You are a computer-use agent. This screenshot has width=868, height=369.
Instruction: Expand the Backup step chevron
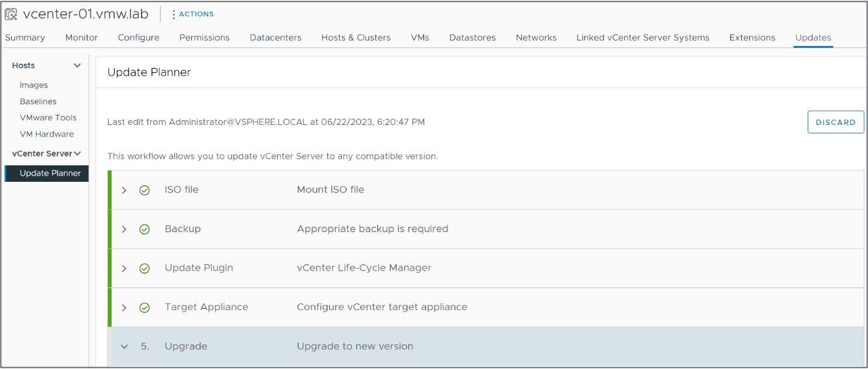coord(124,229)
